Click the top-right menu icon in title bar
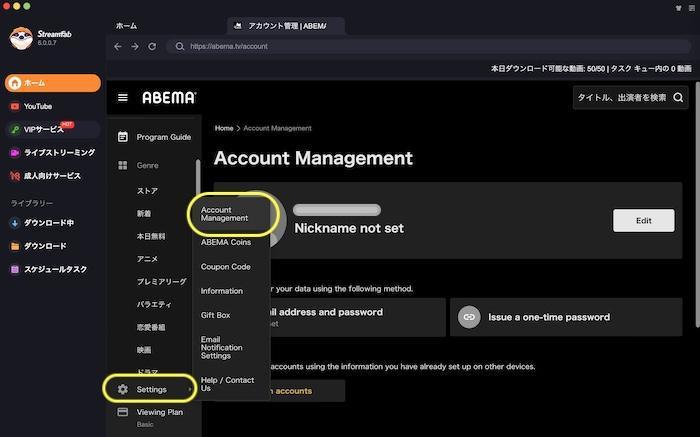Image resolution: width=700 pixels, height=437 pixels. tap(692, 8)
